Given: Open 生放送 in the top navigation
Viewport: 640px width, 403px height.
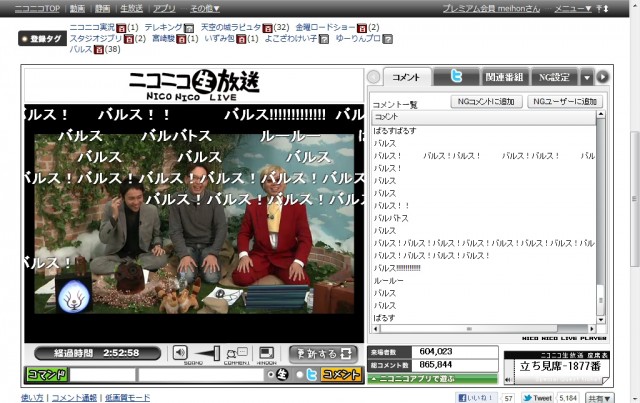Looking at the screenshot, I should (x=131, y=9).
